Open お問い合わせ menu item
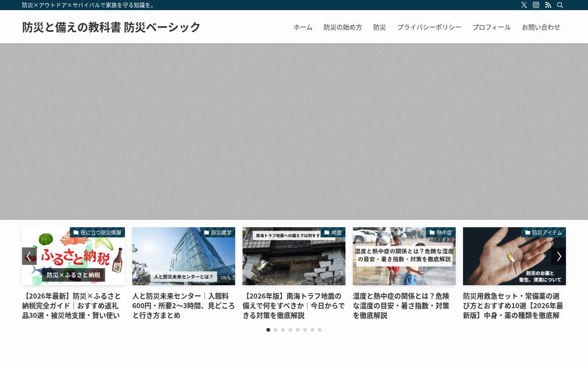This screenshot has width=588, height=368. click(541, 27)
